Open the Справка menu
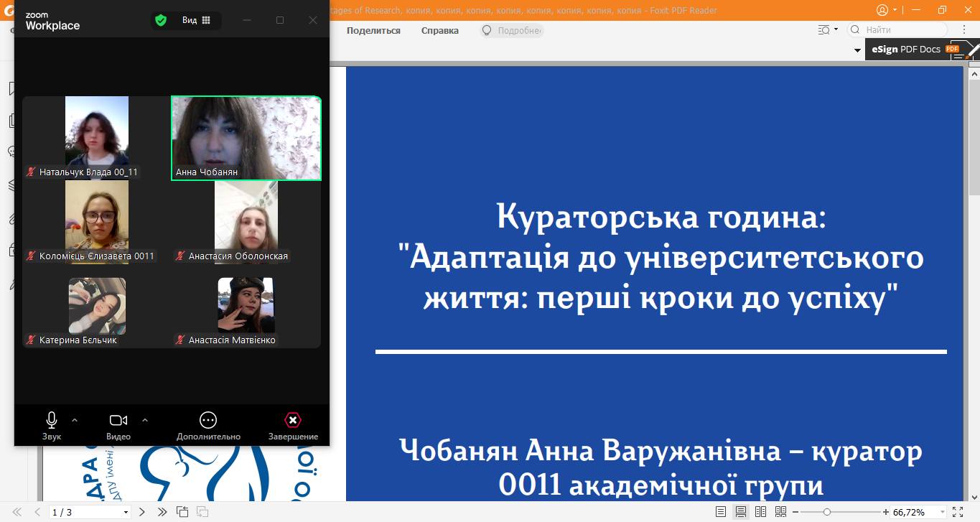Image resolution: width=980 pixels, height=522 pixels. pyautogui.click(x=439, y=30)
